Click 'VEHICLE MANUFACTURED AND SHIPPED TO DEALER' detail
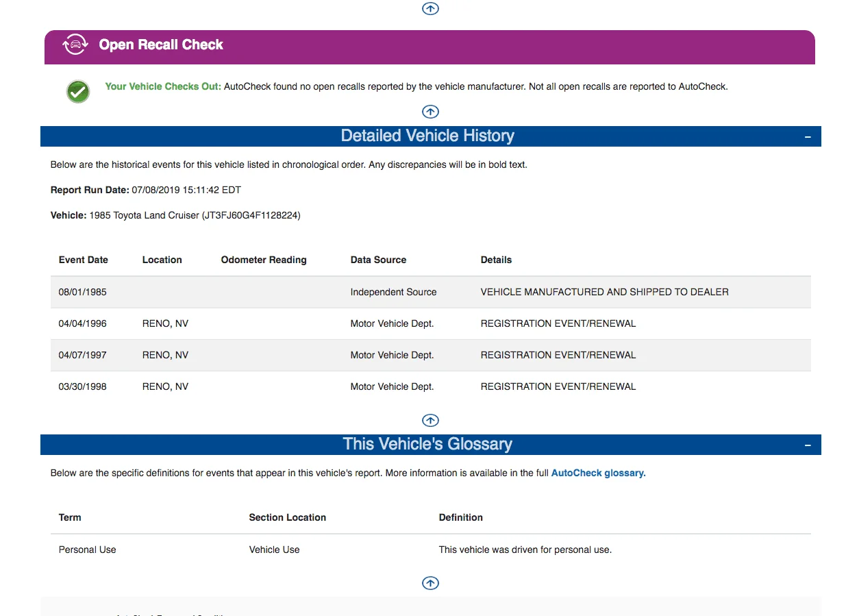Viewport: 846px width, 616px height. pos(605,292)
